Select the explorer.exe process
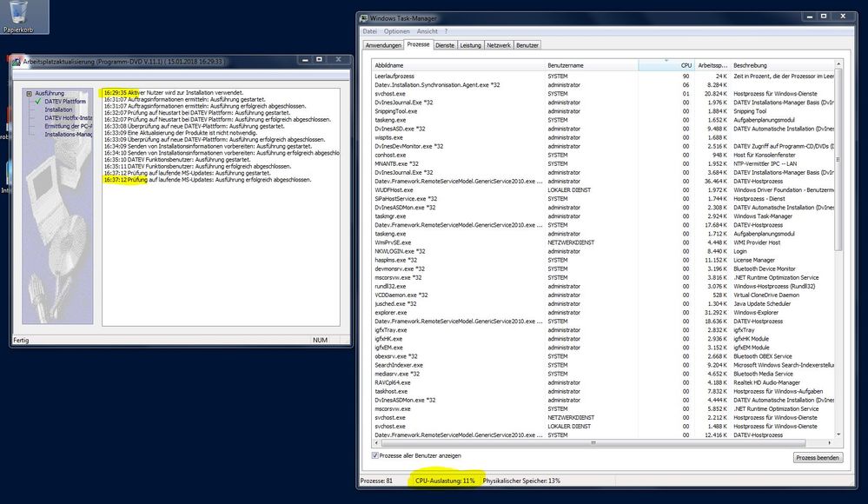This screenshot has height=504, width=868. point(603,312)
